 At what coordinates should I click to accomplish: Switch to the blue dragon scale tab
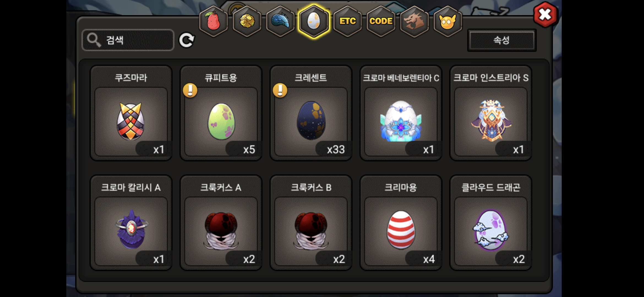(280, 21)
